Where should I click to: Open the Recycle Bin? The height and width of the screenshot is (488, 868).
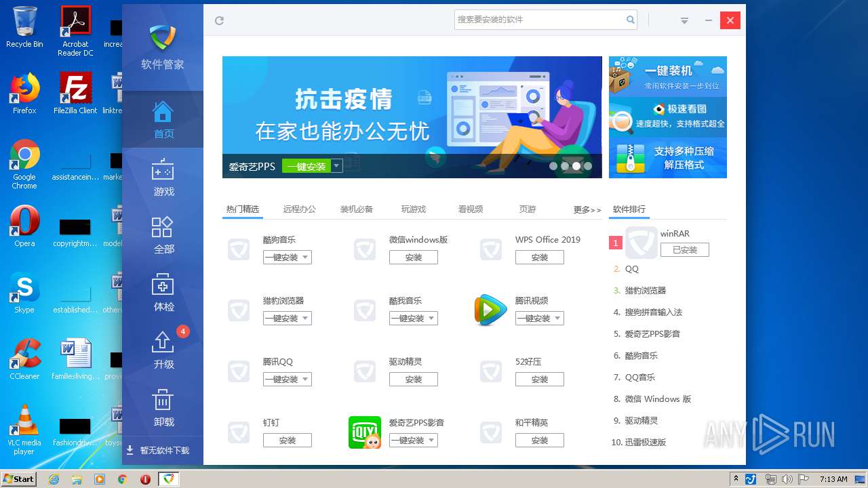(24, 27)
